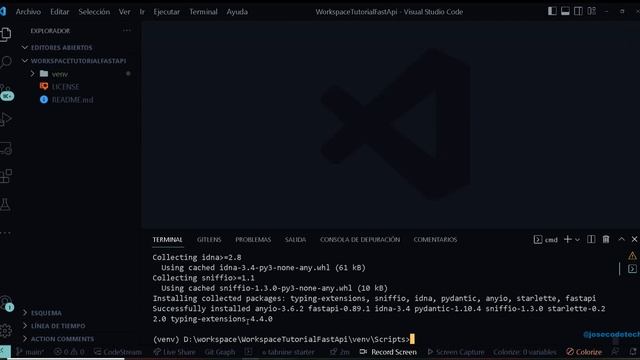Open the Search view in activity bar
This screenshot has width=640, height=360.
(6, 62)
